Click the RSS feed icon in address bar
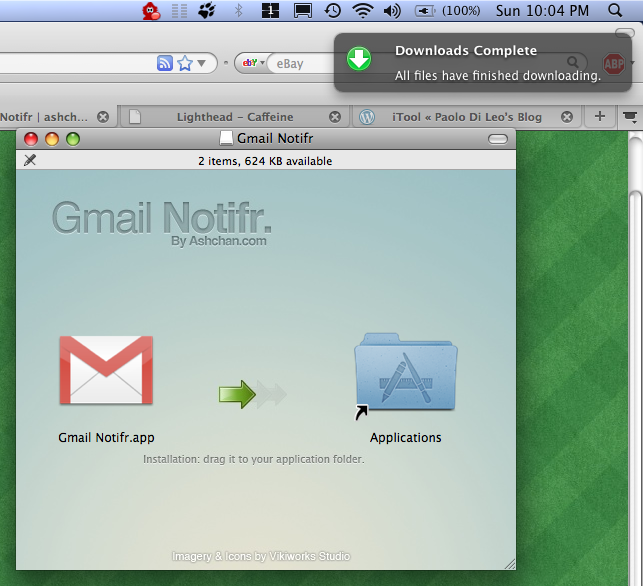Screen dimensions: 643x586 165,63
